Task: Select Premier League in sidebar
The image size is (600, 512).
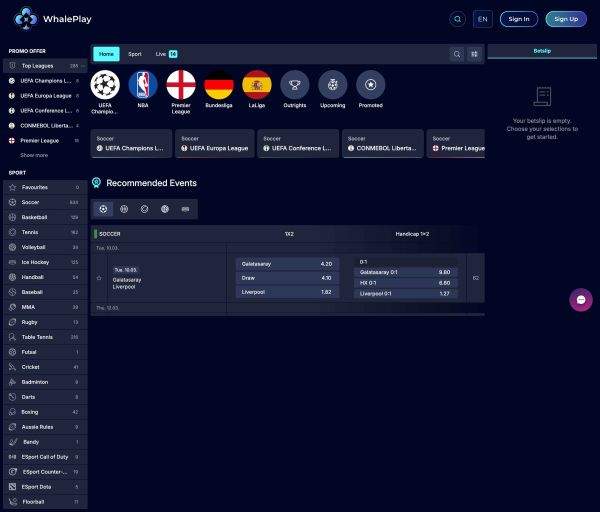Action: point(45,140)
